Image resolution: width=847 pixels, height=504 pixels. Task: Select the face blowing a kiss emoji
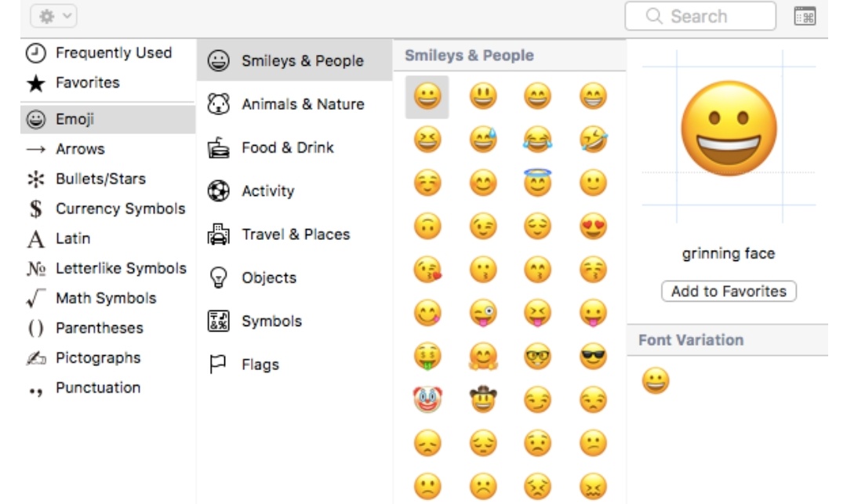(427, 270)
